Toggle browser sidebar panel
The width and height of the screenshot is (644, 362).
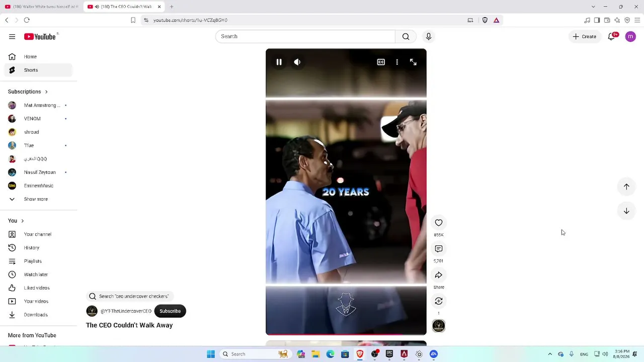[x=597, y=20]
